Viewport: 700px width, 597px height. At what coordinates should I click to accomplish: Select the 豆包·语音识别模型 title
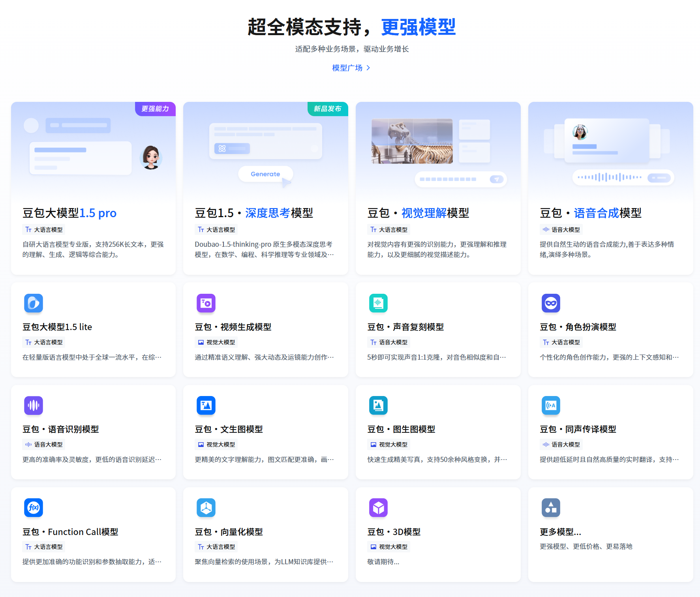tap(61, 429)
